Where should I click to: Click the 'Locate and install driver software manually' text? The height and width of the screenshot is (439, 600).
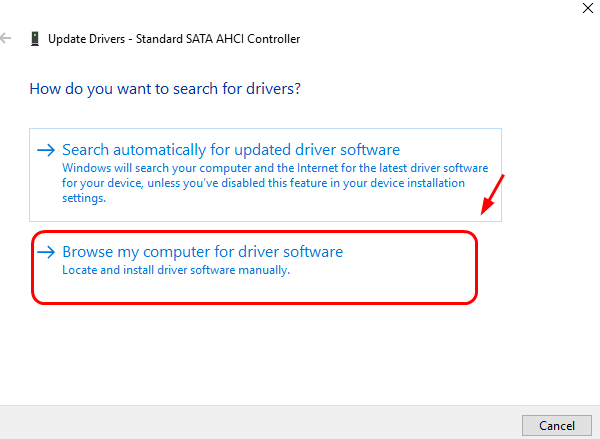[175, 270]
